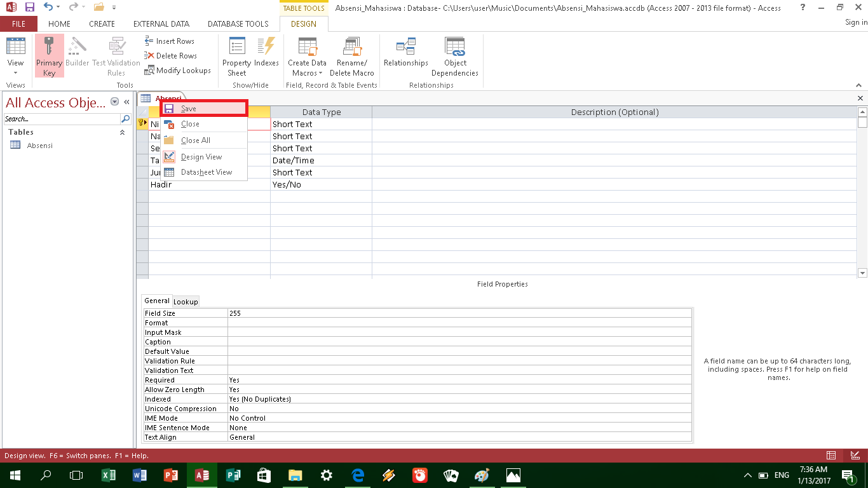The height and width of the screenshot is (488, 868).
Task: Click the Redo arrow in title bar
Action: pos(73,8)
